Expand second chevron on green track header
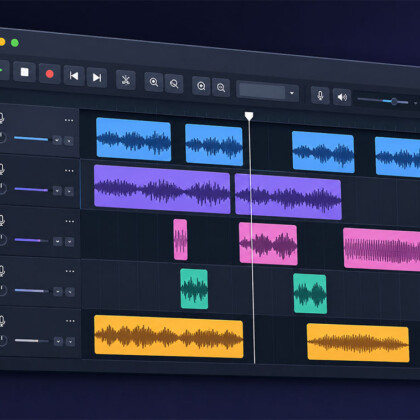This screenshot has height=420, width=420. (70, 292)
